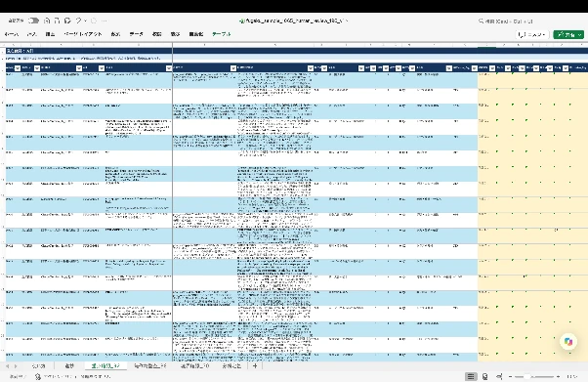
Task: Click the Comments button near Share
Action: [532, 35]
